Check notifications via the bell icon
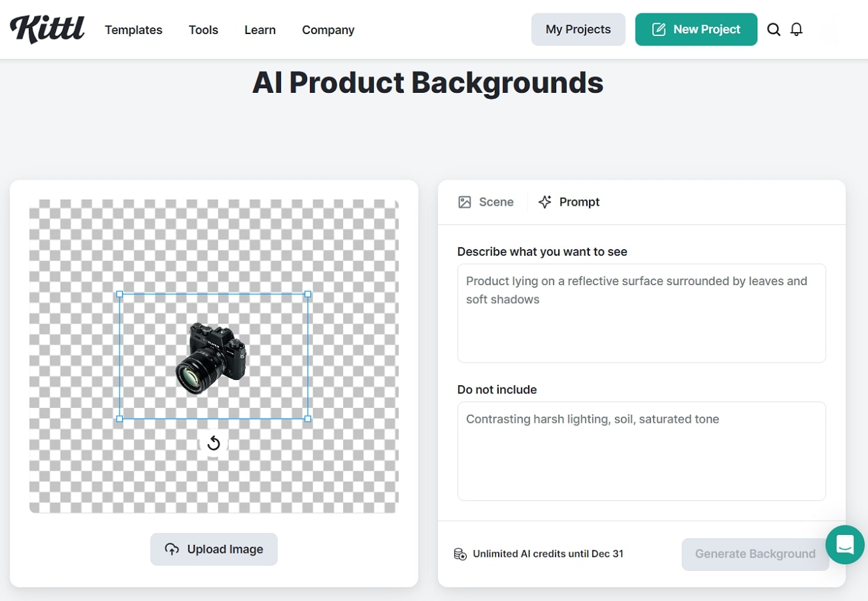Screen dimensions: 868x601 pyautogui.click(x=796, y=29)
